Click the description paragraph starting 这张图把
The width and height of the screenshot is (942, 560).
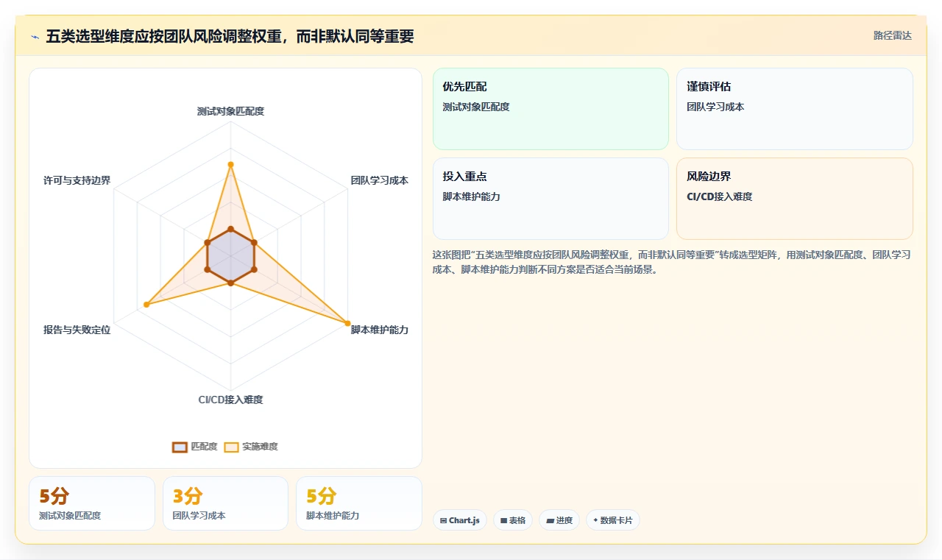tap(672, 262)
